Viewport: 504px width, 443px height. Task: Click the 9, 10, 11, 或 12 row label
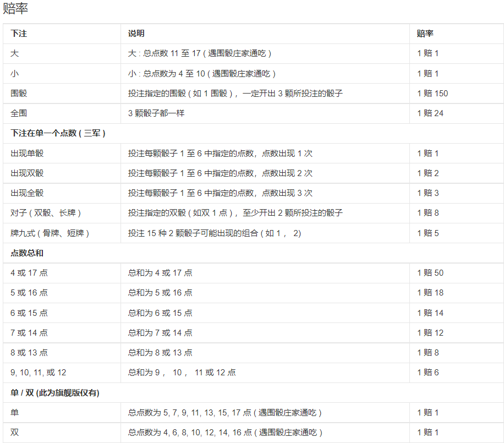(x=39, y=373)
